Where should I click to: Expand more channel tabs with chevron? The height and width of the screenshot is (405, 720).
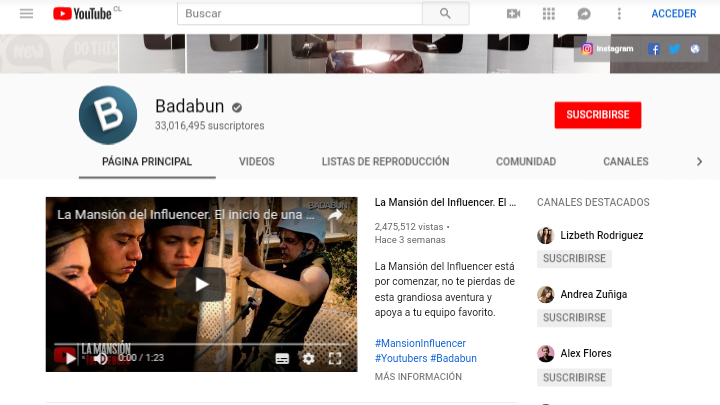pos(699,161)
